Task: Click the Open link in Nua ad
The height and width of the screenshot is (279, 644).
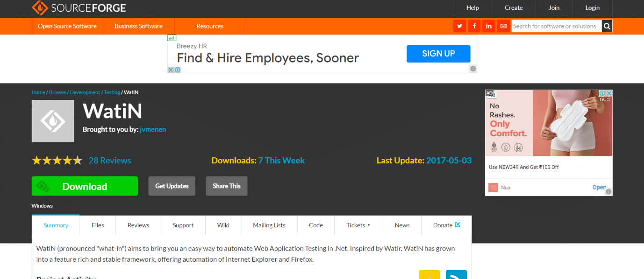Action: click(x=599, y=187)
